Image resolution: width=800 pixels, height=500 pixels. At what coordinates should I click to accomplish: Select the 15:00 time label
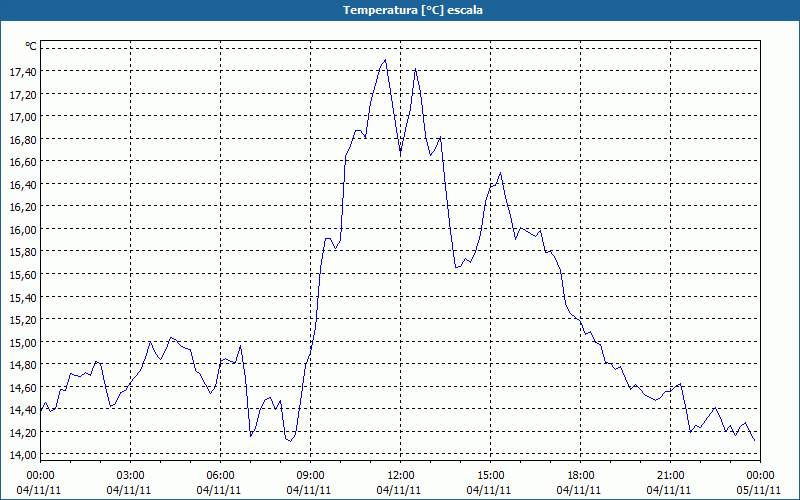coord(490,476)
